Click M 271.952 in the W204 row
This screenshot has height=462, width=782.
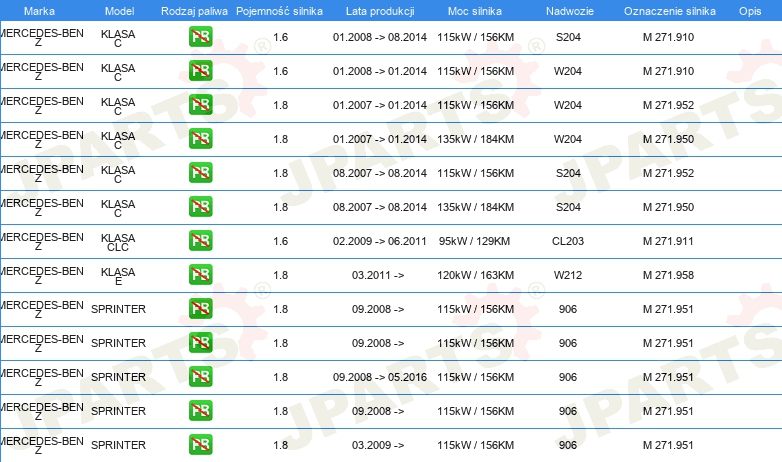pyautogui.click(x=668, y=105)
